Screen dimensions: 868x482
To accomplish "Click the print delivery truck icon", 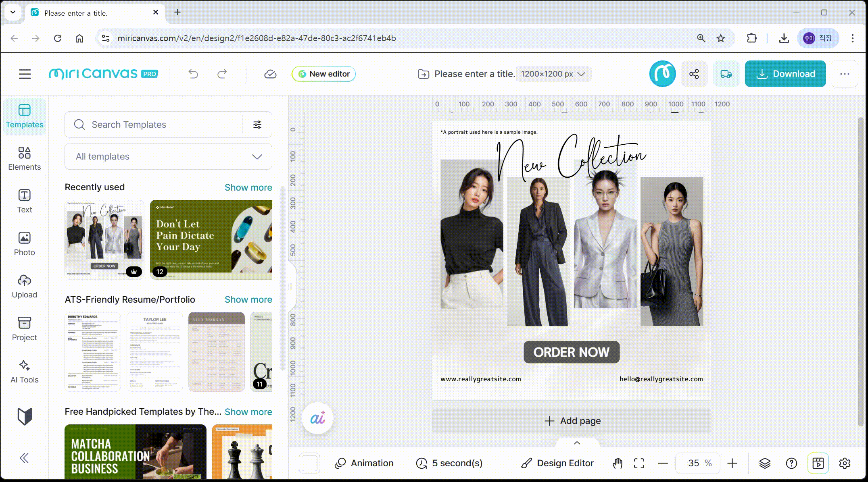I will tap(726, 74).
